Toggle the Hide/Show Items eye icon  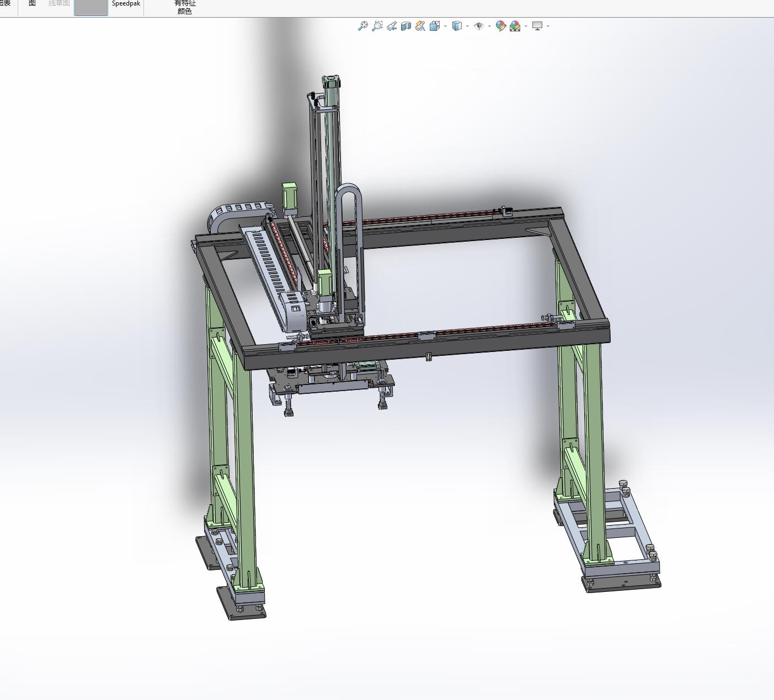pos(479,26)
